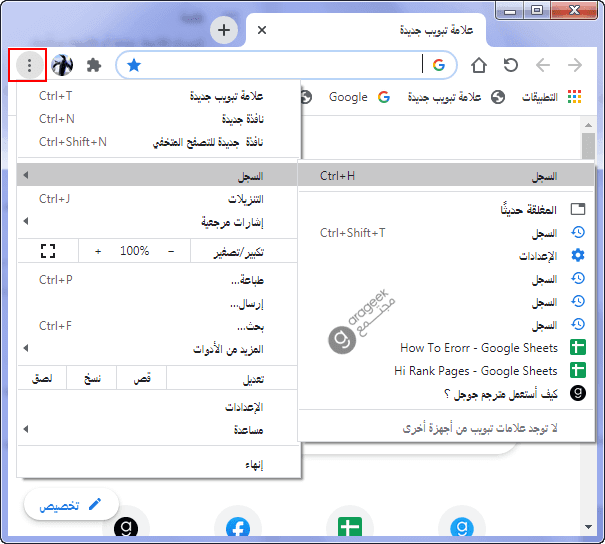This screenshot has width=605, height=544.
Task: Open the new tab plus button
Action: (224, 30)
